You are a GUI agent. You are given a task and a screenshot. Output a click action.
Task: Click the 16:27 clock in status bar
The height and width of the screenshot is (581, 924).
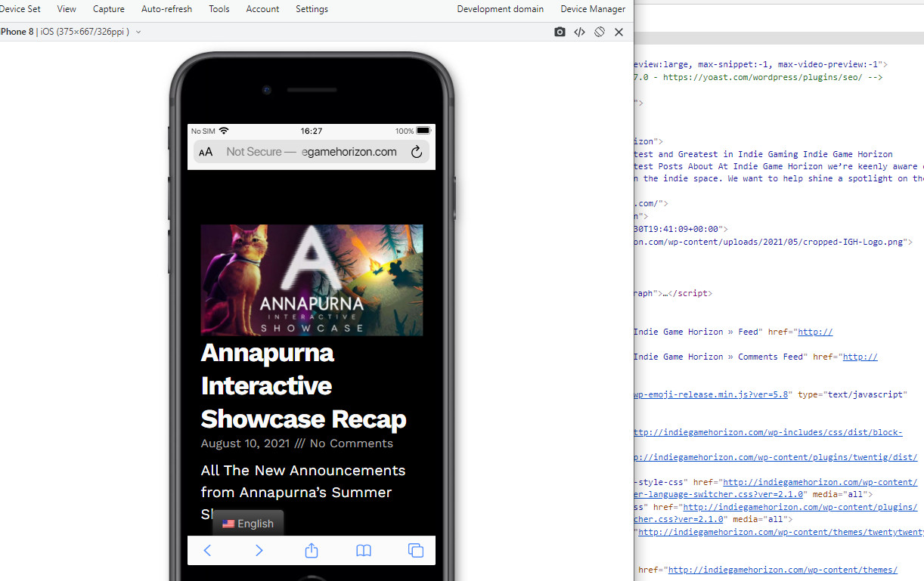coord(311,131)
